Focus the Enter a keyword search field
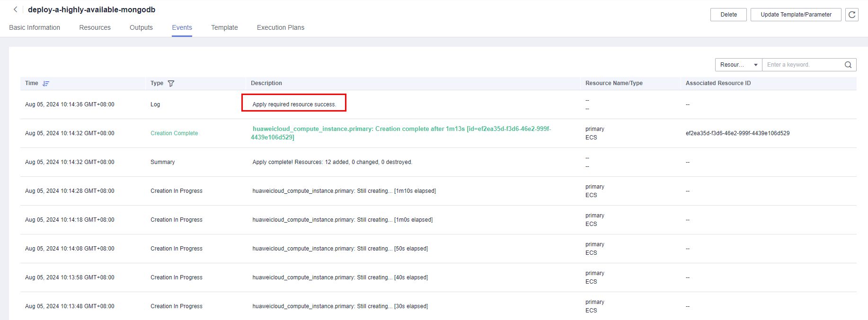 (803, 65)
